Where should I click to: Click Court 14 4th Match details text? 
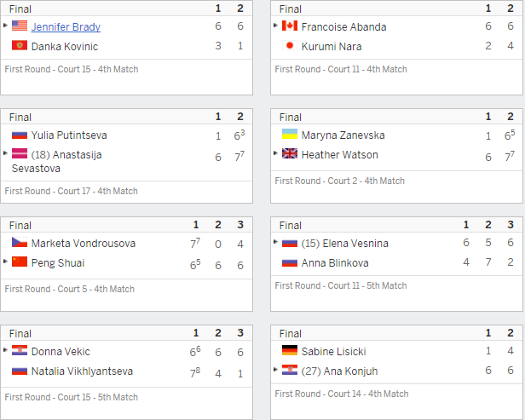point(342,394)
